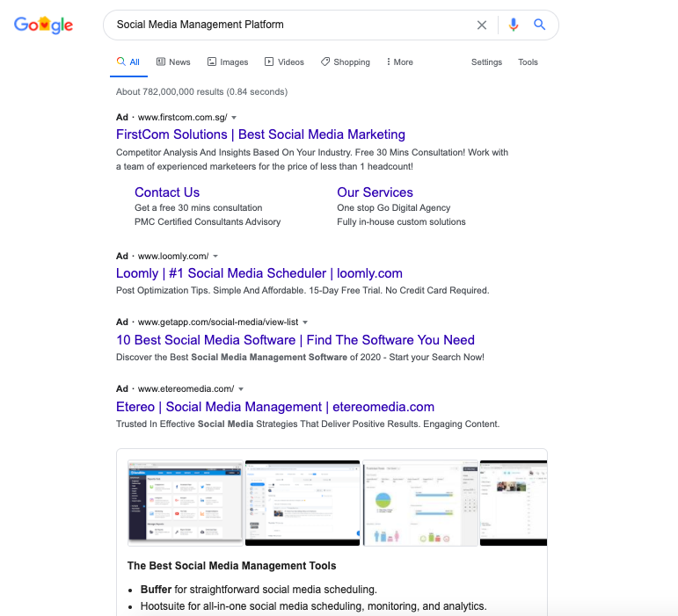
Task: Click the Hootsuite all-in-one bullet item
Action: [x=313, y=606]
